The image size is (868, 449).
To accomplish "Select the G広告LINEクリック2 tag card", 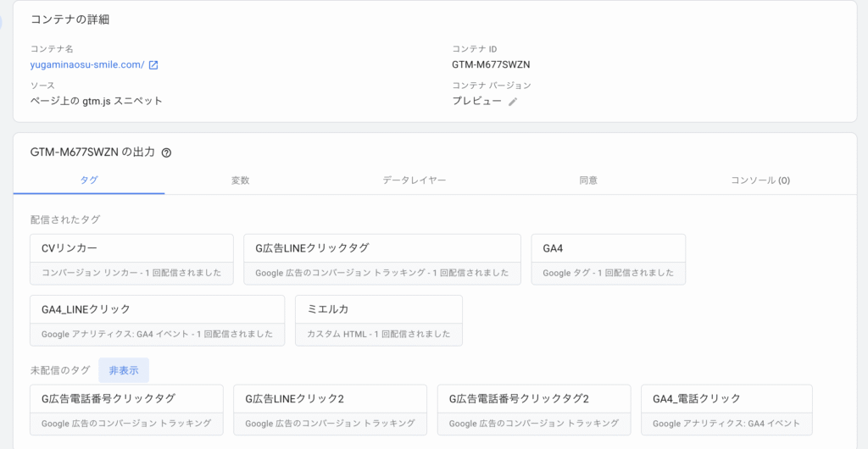I will [330, 409].
